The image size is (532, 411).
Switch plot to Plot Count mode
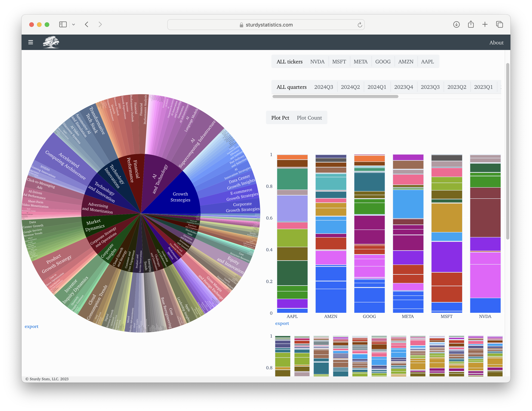309,117
